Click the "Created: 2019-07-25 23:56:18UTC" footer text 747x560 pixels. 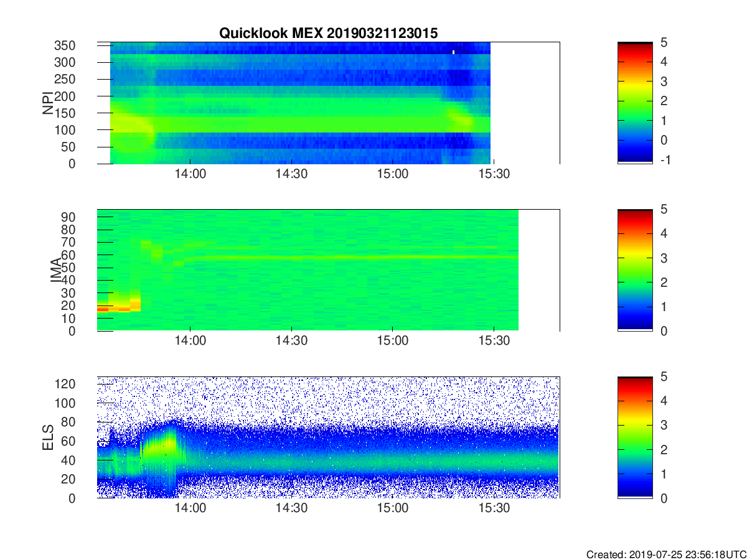665,554
